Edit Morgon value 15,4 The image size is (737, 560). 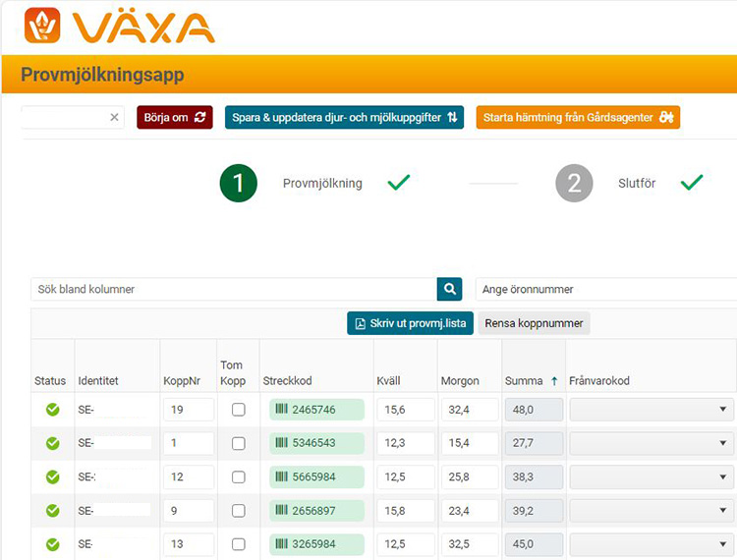(x=470, y=443)
